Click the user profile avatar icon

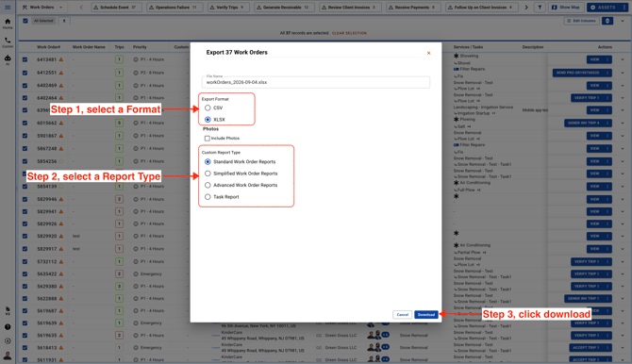pos(8,356)
